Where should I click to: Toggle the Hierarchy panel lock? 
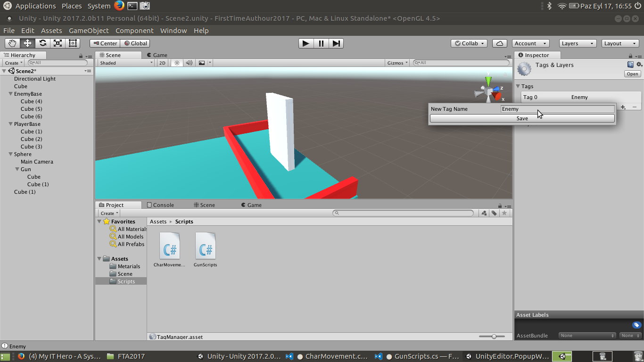[81, 56]
